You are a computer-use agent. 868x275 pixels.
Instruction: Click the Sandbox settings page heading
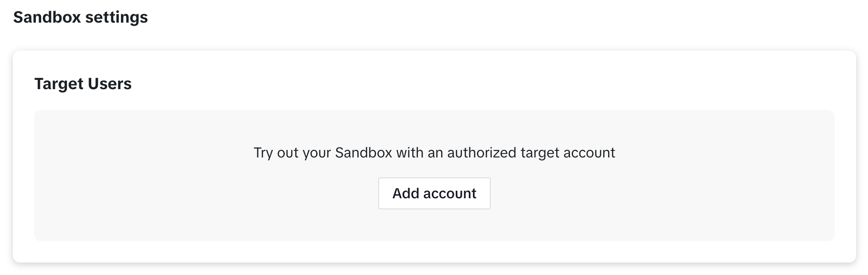tap(81, 17)
